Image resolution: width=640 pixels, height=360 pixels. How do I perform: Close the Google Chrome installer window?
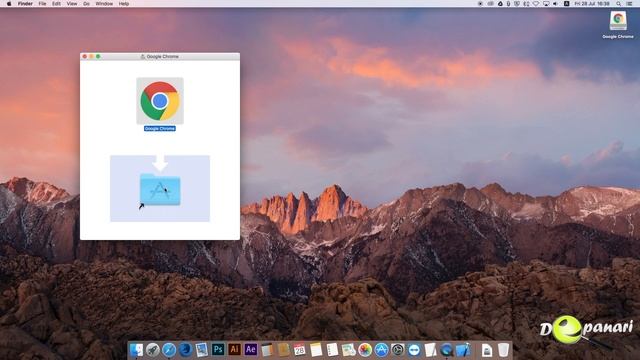point(85,56)
